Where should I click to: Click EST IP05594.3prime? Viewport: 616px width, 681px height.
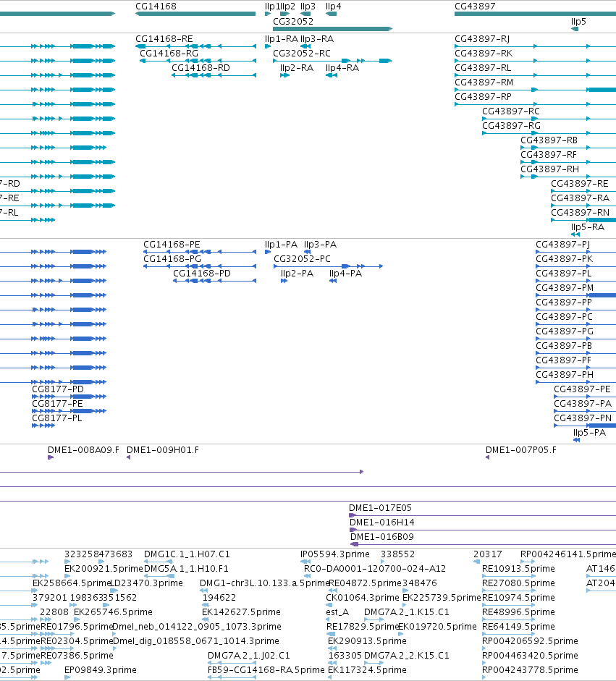pos(335,554)
